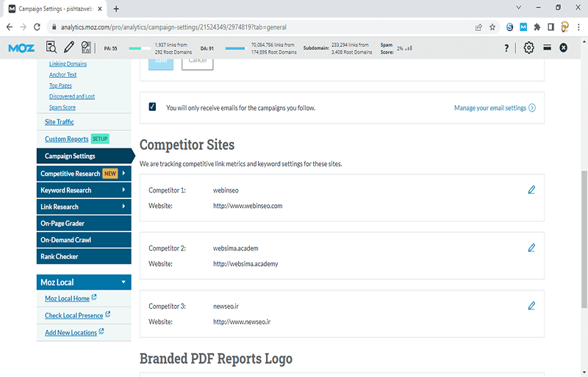
Task: Open MozBar help question mark
Action: click(506, 48)
